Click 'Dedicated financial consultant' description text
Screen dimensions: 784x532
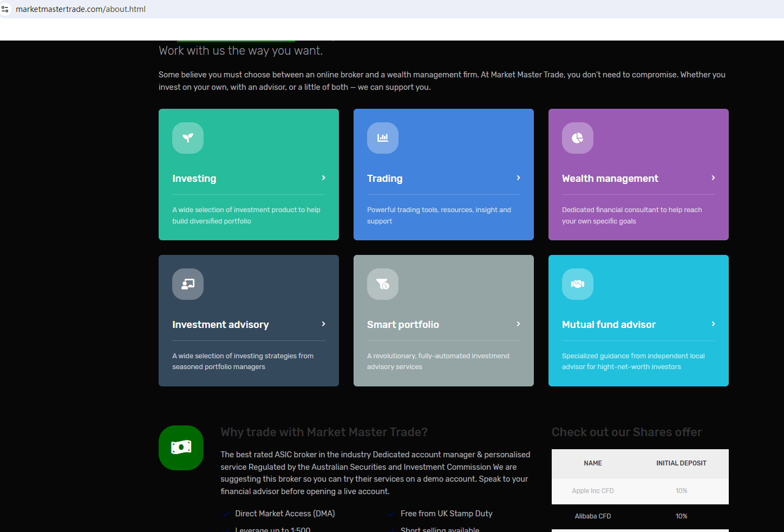point(632,215)
